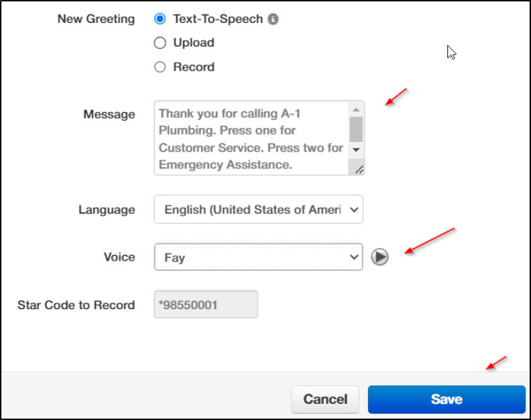
Task: Click the 'Language' label
Action: 107,210
